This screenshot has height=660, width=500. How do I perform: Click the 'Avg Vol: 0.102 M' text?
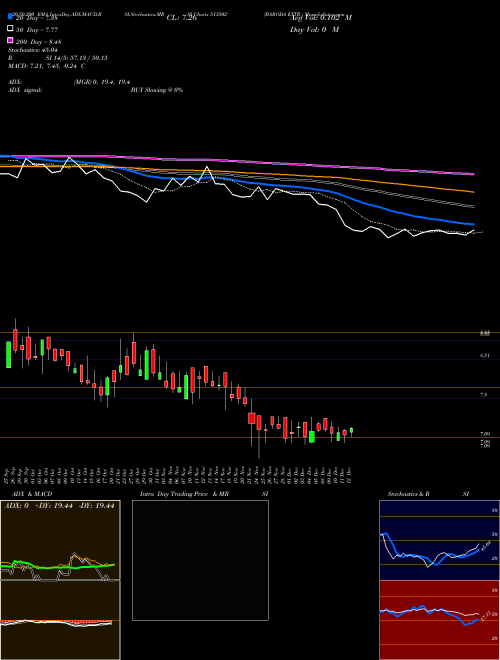click(x=321, y=18)
